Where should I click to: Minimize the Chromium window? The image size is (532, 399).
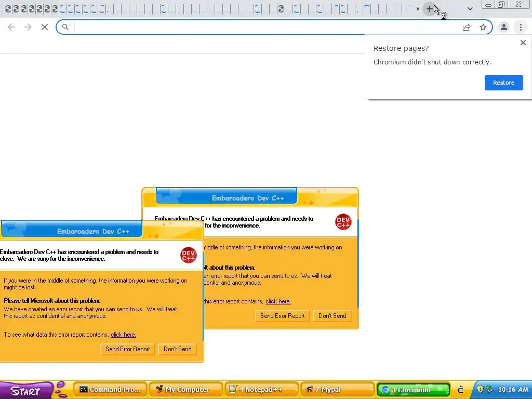click(488, 5)
